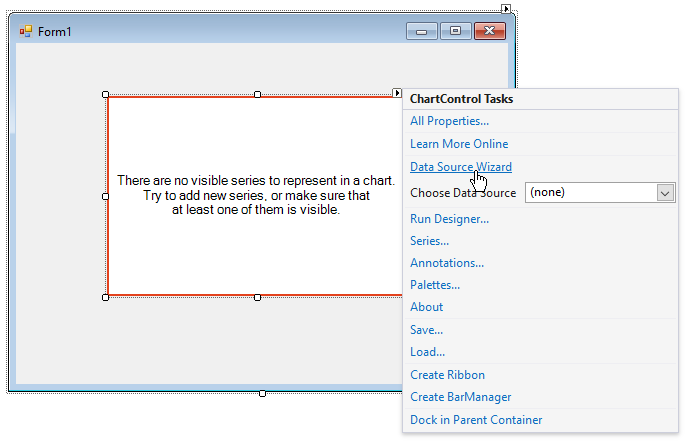
Task: Open the Series editor link
Action: [429, 241]
